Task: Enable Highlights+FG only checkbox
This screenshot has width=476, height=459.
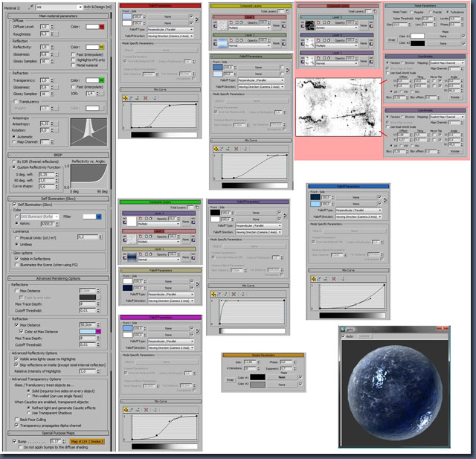Action: point(73,60)
